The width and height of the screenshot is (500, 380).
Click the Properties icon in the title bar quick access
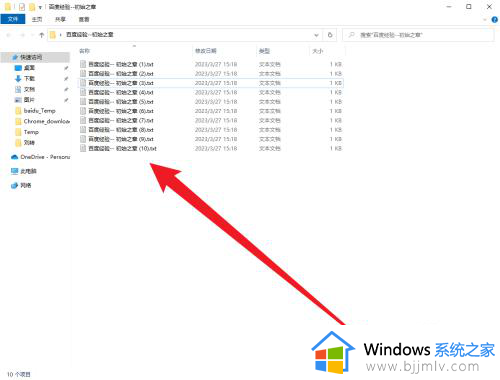[22, 7]
